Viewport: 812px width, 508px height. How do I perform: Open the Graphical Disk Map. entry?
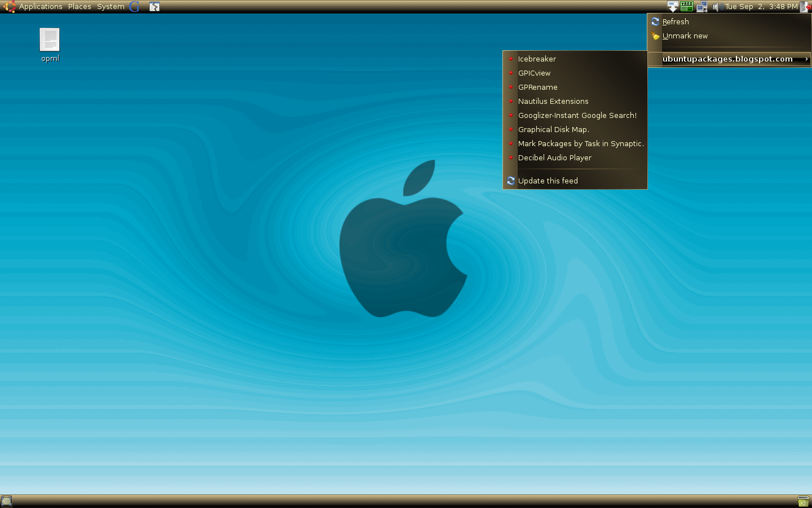pyautogui.click(x=575, y=129)
